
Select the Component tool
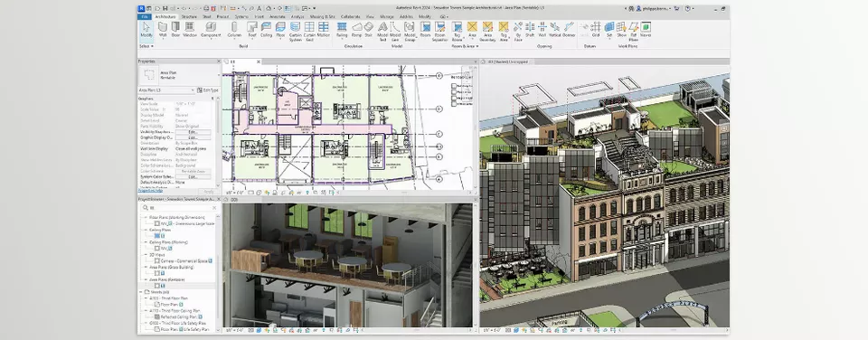211,30
